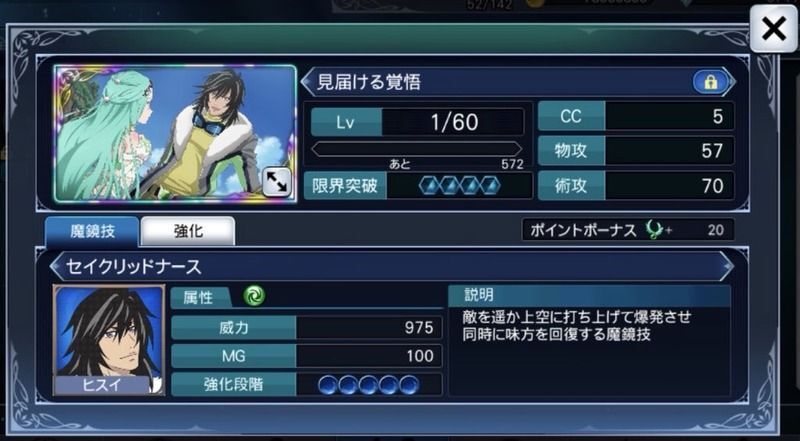Click the experience progress bar under Lv
This screenshot has height=441, width=800.
[x=417, y=149]
